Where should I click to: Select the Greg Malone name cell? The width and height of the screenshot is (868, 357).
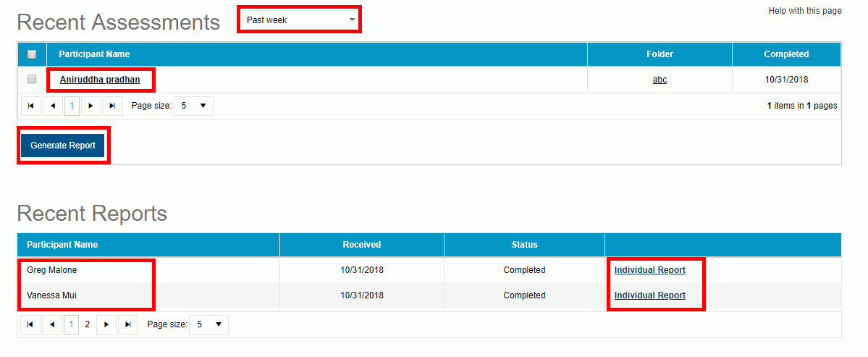148,270
